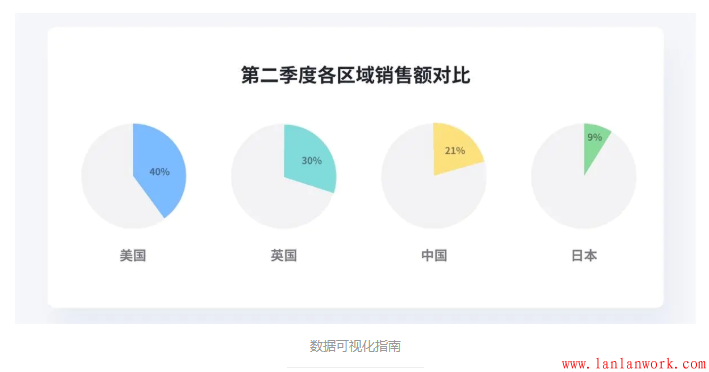Select the 美国 label
Screen dimensions: 709x372
tap(133, 256)
